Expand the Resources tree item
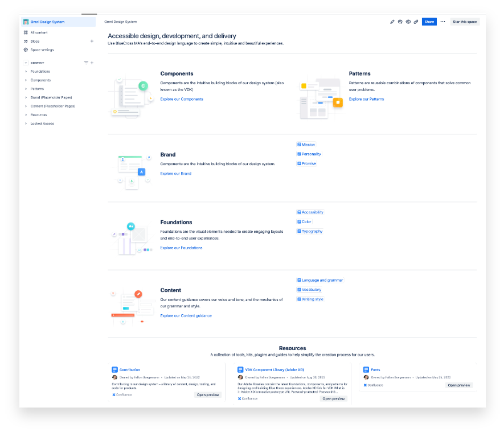This screenshot has width=504, height=432. [26, 115]
